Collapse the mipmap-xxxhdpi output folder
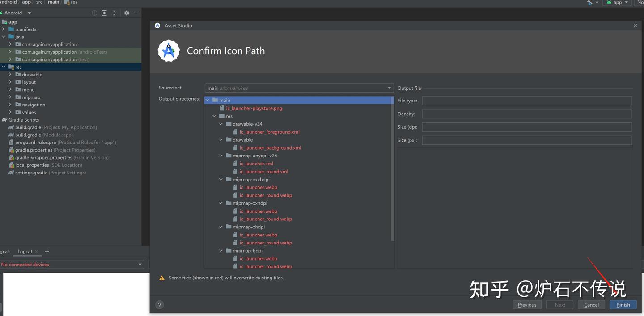The height and width of the screenshot is (316, 644). pyautogui.click(x=221, y=180)
